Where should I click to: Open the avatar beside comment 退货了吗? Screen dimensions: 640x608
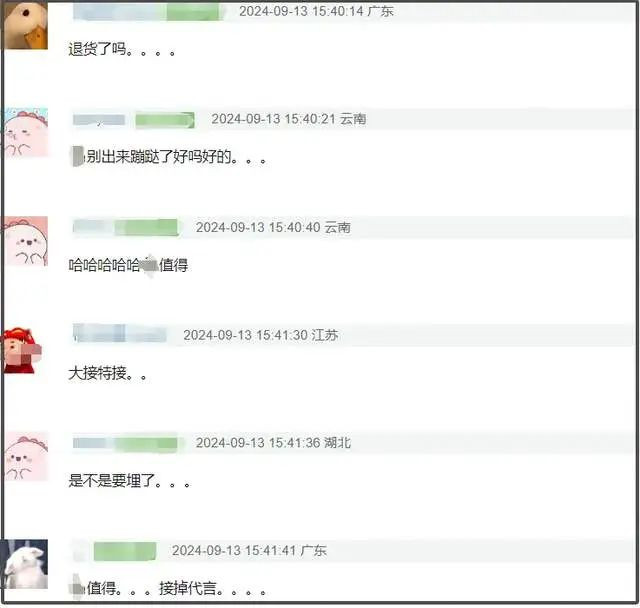click(x=25, y=25)
